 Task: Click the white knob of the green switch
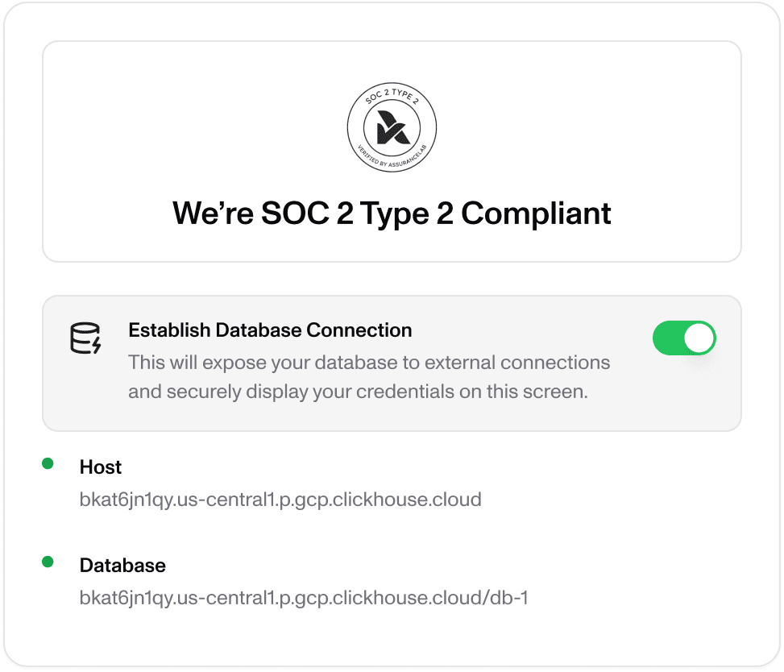(698, 338)
